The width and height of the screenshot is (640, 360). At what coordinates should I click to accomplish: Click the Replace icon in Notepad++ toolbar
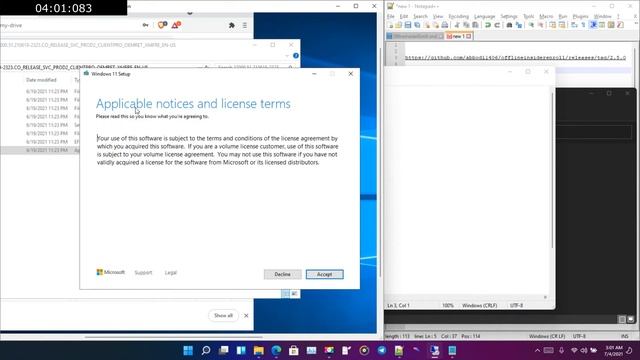point(518,25)
